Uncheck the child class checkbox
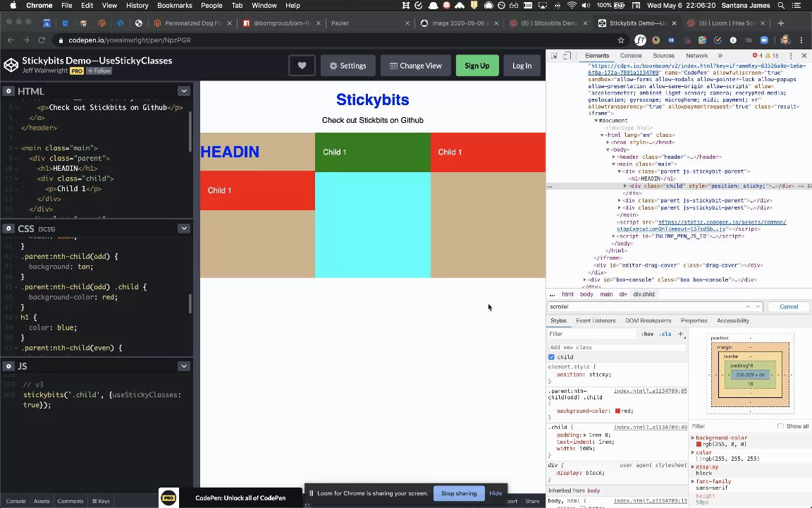Image resolution: width=812 pixels, height=508 pixels. (551, 357)
